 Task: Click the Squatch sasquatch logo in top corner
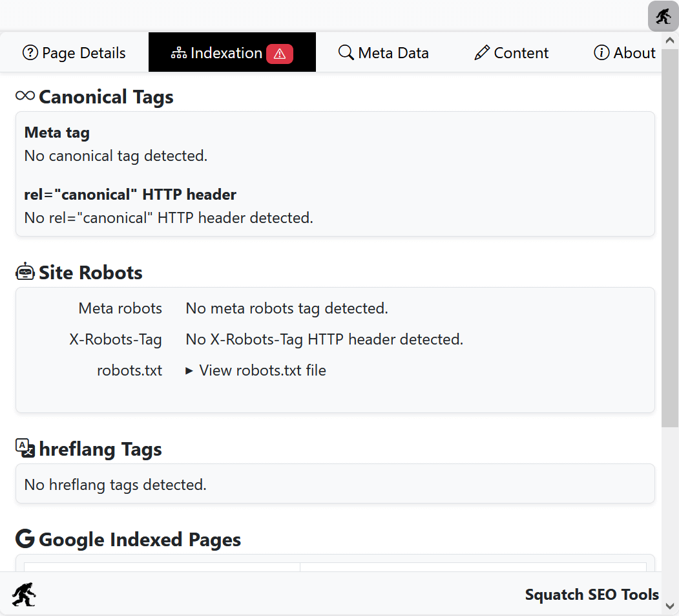point(663,16)
